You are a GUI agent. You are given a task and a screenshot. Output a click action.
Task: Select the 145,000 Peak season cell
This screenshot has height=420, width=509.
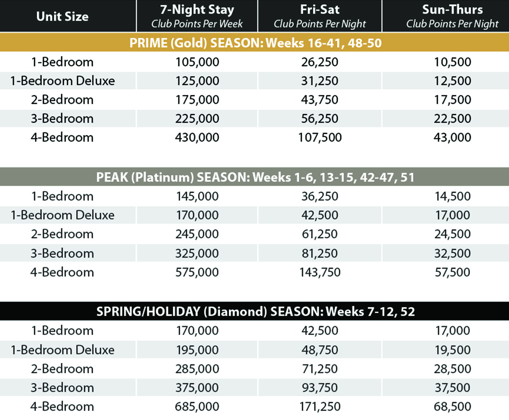(x=197, y=196)
